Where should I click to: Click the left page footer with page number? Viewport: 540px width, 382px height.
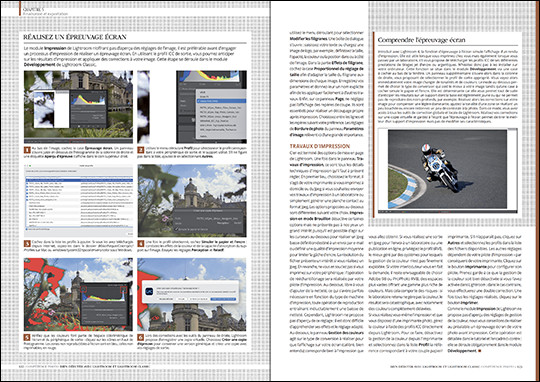84,366
